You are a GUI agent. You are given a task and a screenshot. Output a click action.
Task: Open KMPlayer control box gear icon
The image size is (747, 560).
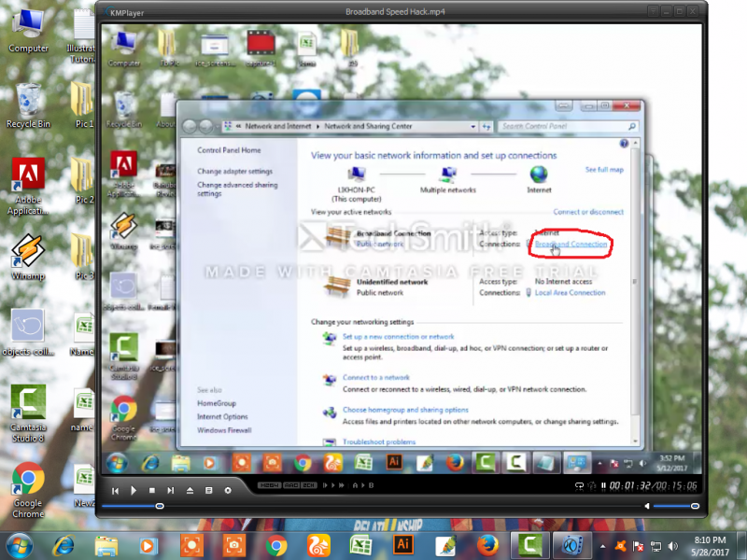point(228,490)
